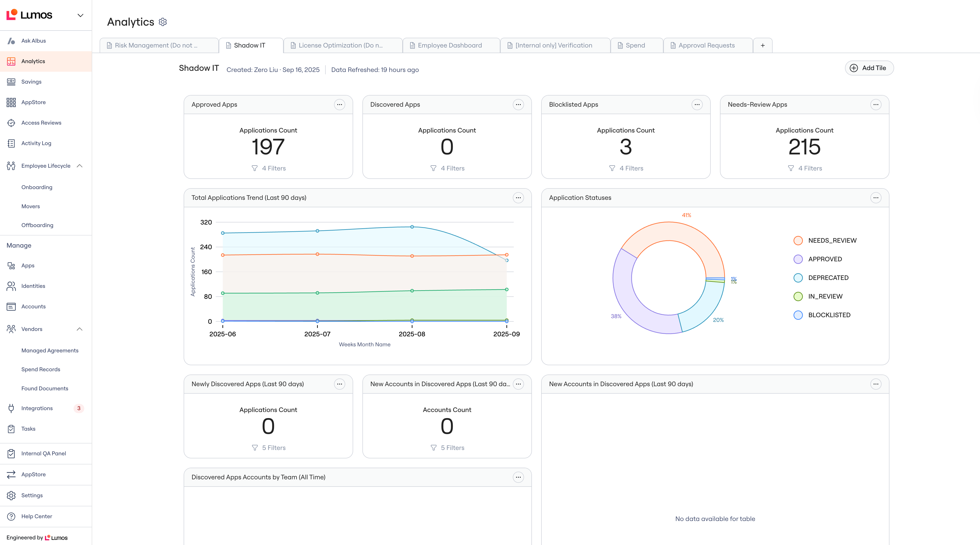This screenshot has height=545, width=980.
Task: Click the 2025-08 data point on top trend line
Action: point(412,227)
